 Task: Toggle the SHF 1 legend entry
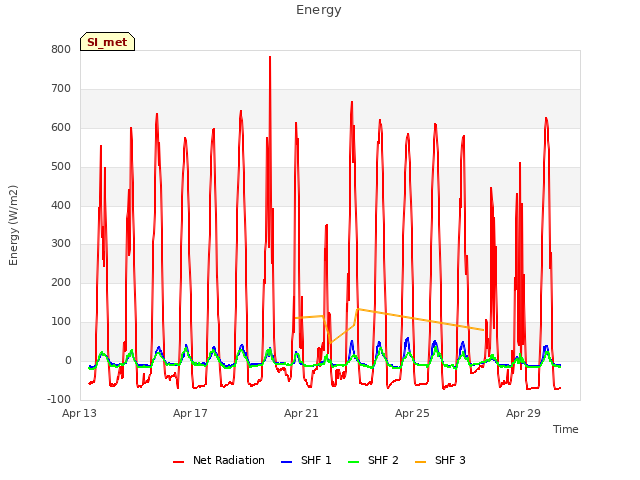(x=306, y=460)
